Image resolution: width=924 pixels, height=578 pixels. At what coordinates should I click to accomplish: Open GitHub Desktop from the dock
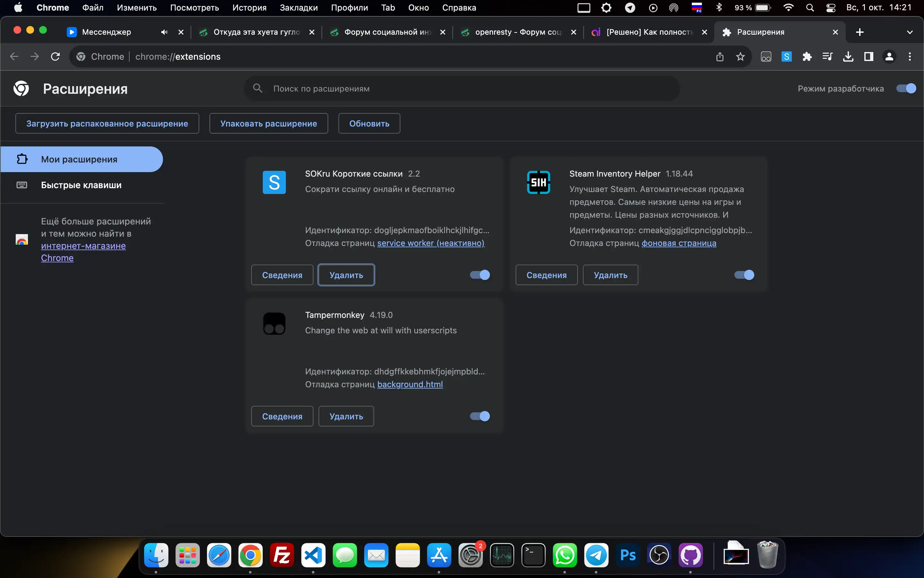click(690, 555)
